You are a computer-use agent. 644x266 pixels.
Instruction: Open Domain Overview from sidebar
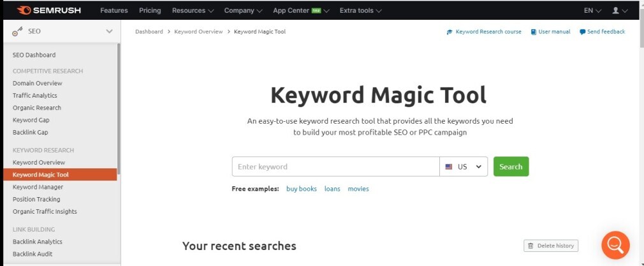click(38, 84)
